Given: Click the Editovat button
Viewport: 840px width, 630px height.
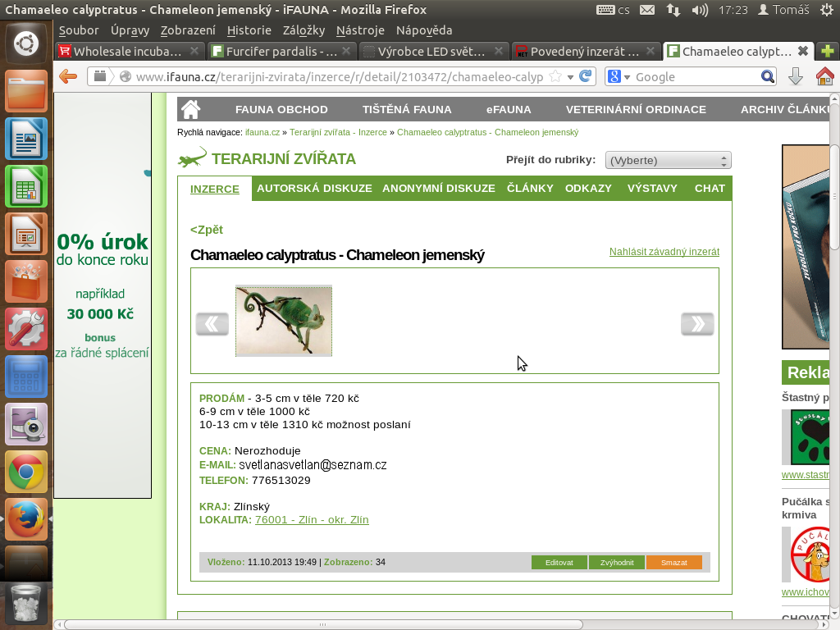Looking at the screenshot, I should coord(559,563).
